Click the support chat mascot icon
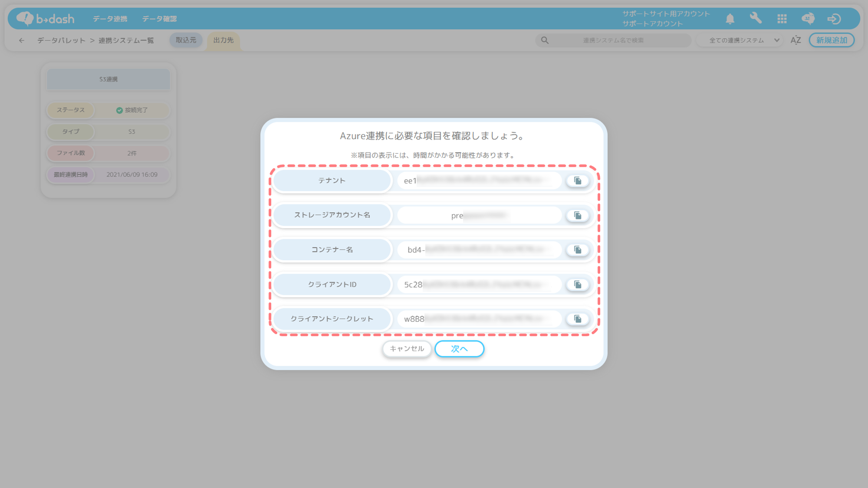The height and width of the screenshot is (488, 868). [x=808, y=18]
